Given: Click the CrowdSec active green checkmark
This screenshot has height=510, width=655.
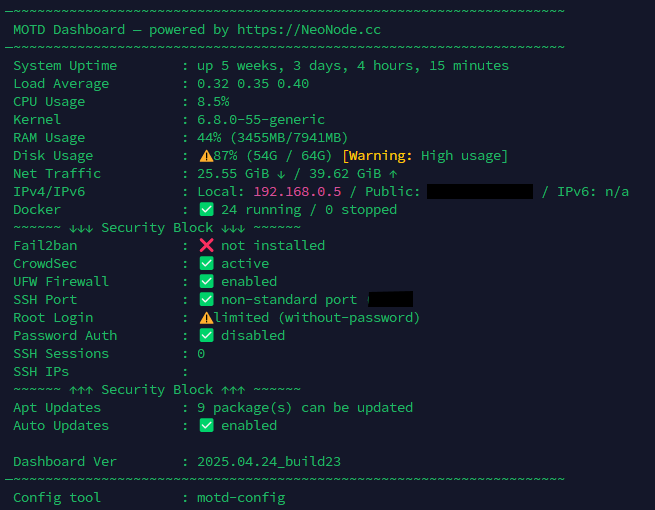Looking at the screenshot, I should coord(206,263).
